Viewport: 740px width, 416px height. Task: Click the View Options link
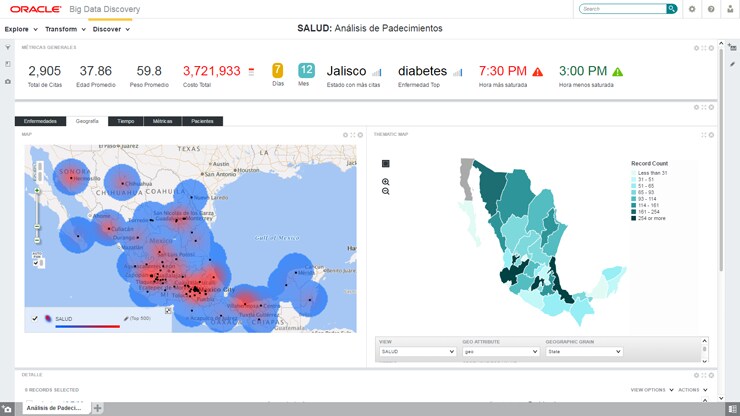click(650, 390)
